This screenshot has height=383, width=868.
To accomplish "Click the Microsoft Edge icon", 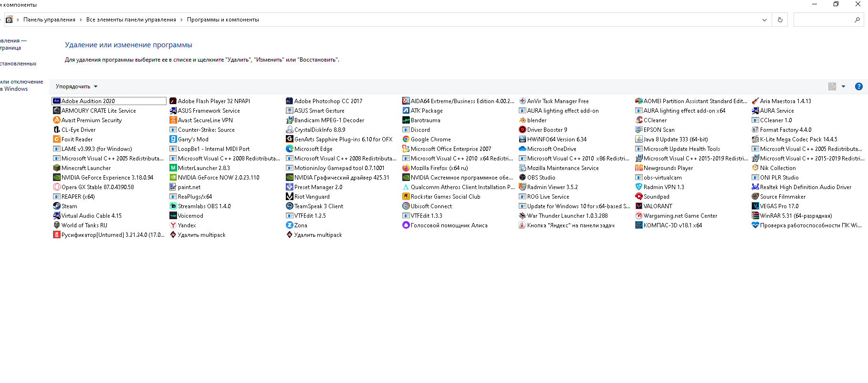I will pyautogui.click(x=289, y=149).
